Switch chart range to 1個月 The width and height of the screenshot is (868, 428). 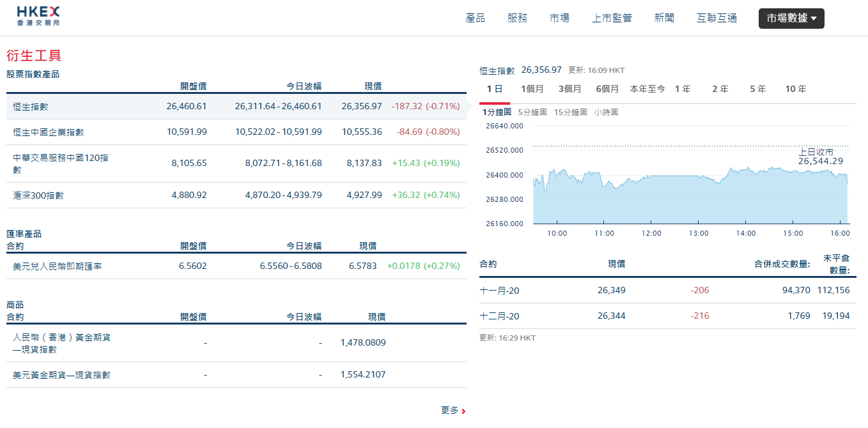[532, 89]
